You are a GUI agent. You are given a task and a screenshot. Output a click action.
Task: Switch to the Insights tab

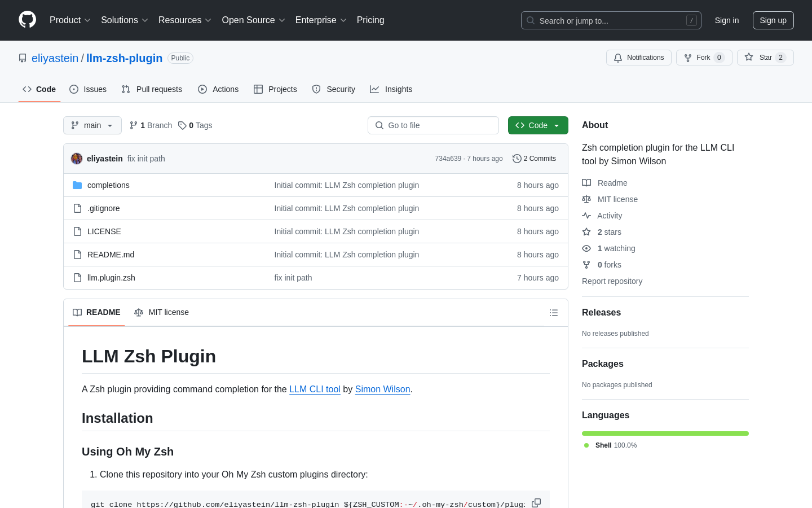pyautogui.click(x=391, y=89)
